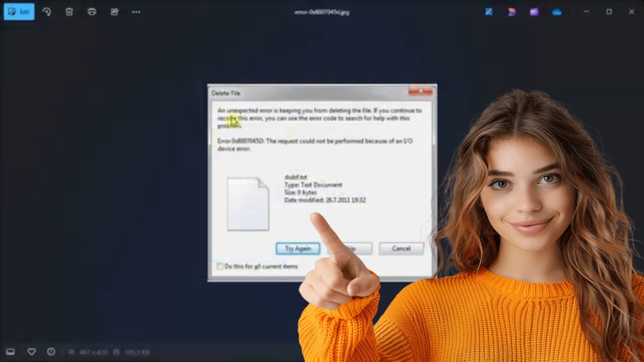Image resolution: width=644 pixels, height=362 pixels.
Task: Show file info using the info icon
Action: [x=51, y=352]
